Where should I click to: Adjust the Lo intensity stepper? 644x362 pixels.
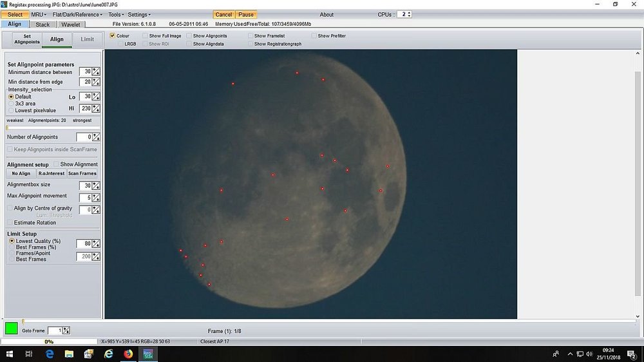point(96,97)
